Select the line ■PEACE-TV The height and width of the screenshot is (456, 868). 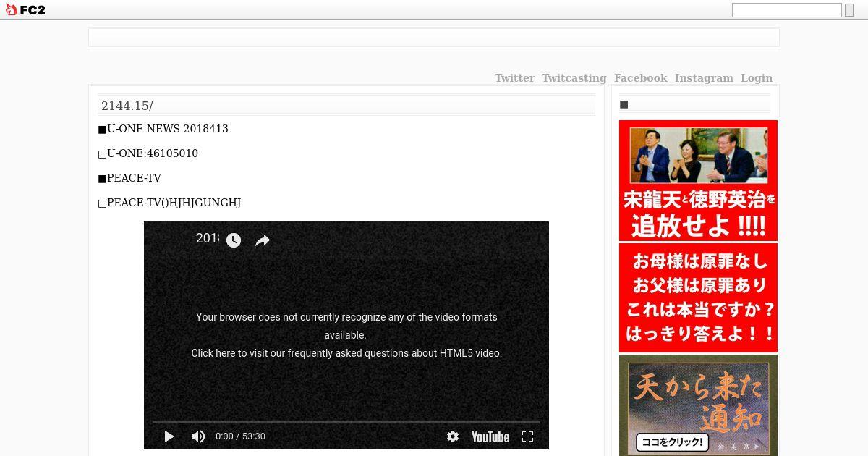pyautogui.click(x=129, y=178)
